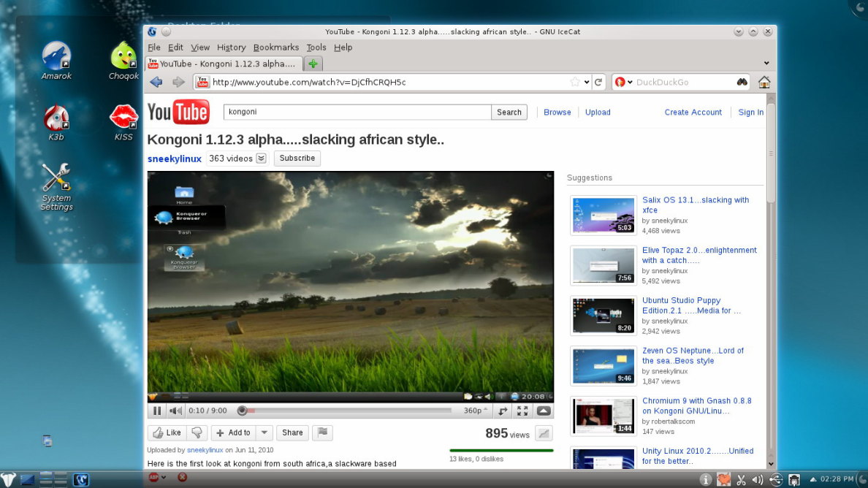868x488 pixels.
Task: Click the thumbs-down dislike icon
Action: (x=196, y=432)
